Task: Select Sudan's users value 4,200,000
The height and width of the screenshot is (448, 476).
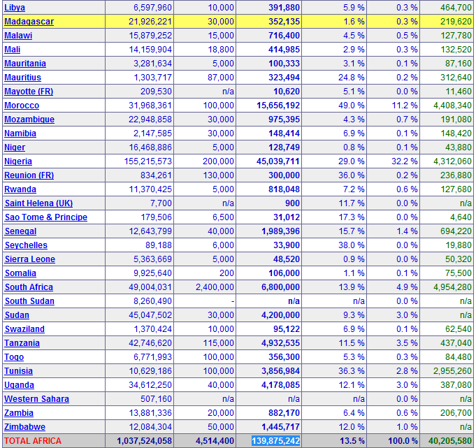Action: pos(280,315)
